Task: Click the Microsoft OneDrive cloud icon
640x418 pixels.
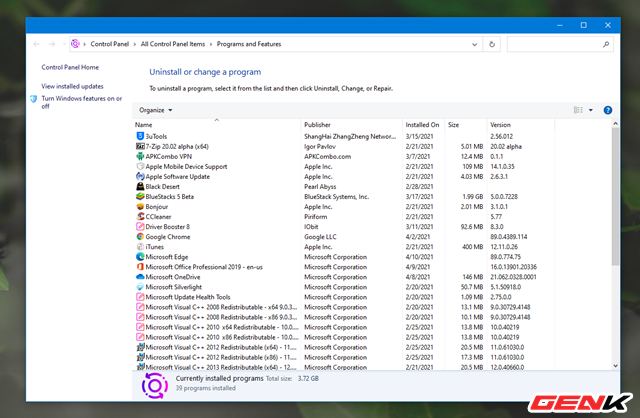Action: coord(140,277)
